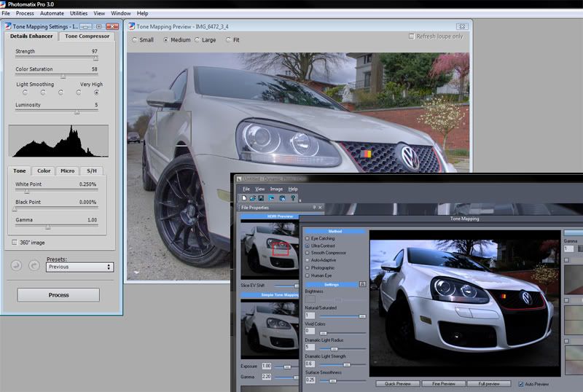583x392 pixels.
Task: Click the Natural/Saturated slider handle
Action: (361, 316)
